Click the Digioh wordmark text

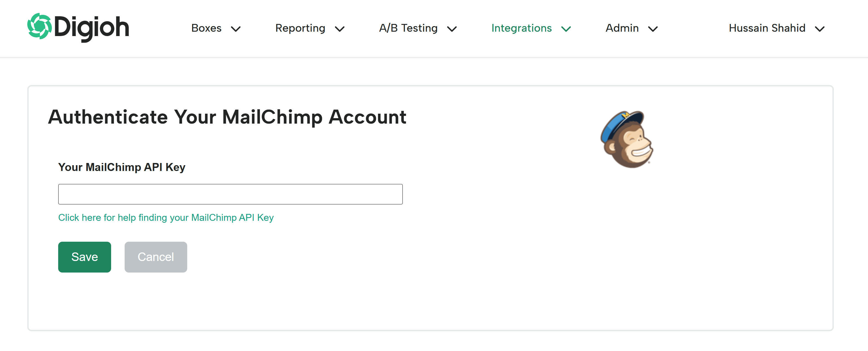point(92,28)
